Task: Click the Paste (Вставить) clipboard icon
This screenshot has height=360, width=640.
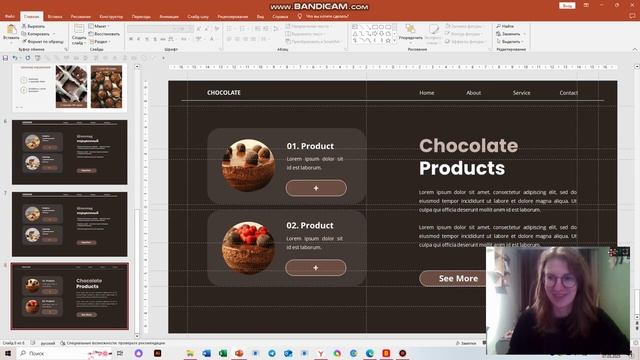Action: click(11, 30)
